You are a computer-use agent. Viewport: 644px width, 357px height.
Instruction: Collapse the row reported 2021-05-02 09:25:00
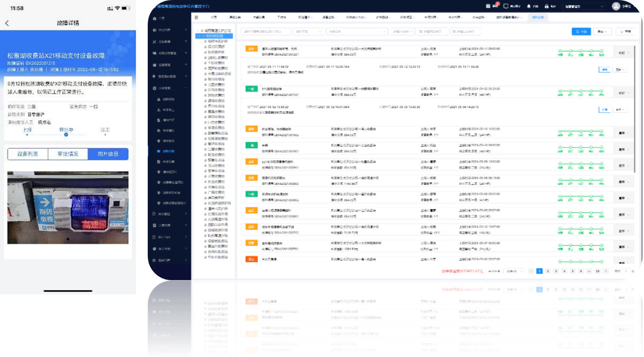tap(624, 93)
